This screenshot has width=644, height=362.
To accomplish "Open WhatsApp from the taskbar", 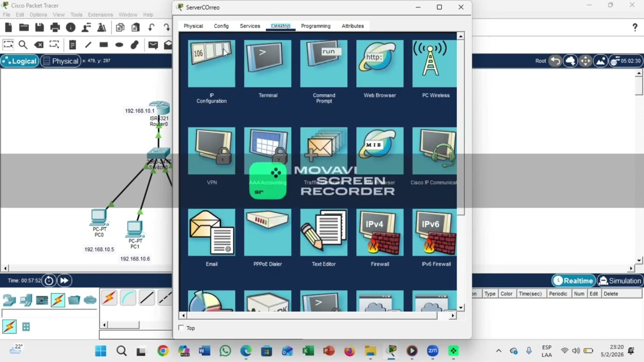I will click(225, 351).
